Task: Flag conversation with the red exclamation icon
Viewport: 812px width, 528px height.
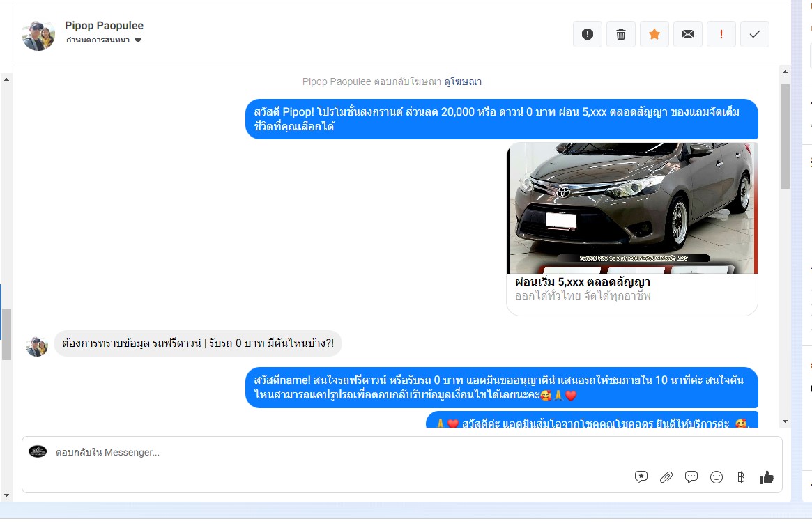Action: [721, 34]
